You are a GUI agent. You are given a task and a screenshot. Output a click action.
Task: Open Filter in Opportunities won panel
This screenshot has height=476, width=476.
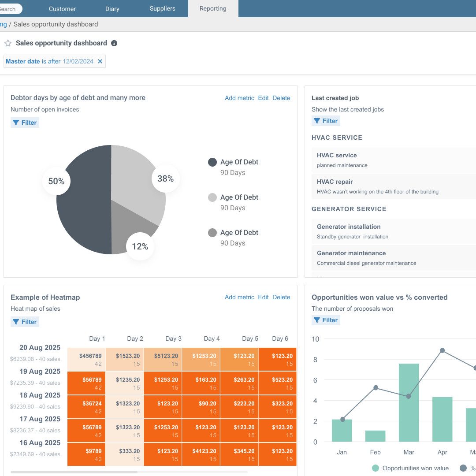pos(326,320)
